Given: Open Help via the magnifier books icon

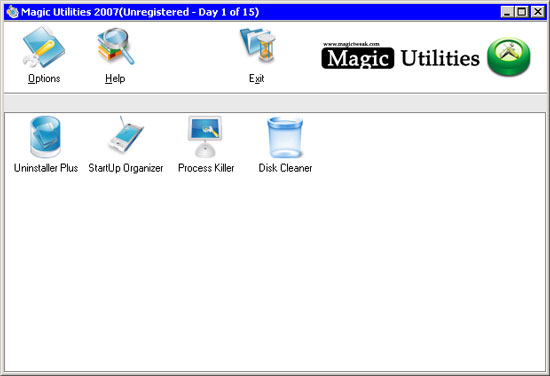Looking at the screenshot, I should [x=116, y=47].
